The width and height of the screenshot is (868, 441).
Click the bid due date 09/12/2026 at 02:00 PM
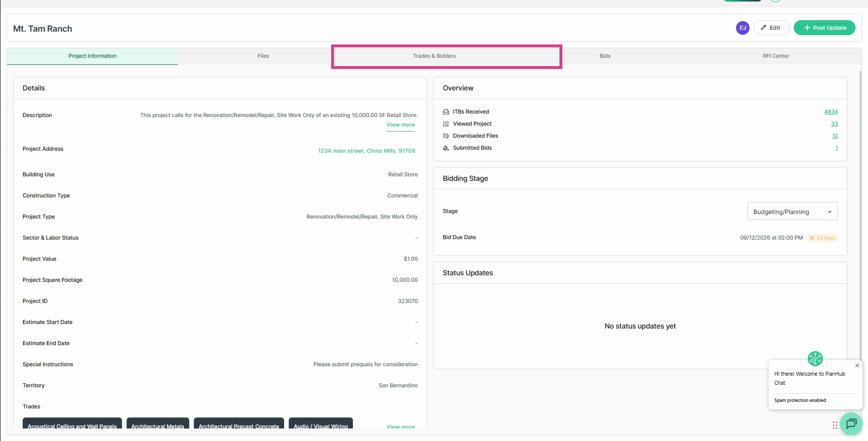tap(771, 238)
